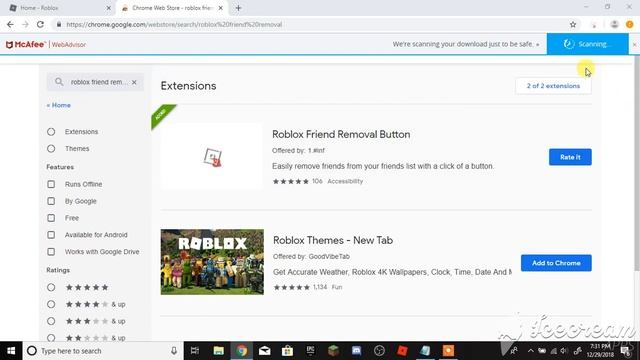Click the 1,134 ratings count
Viewport: 640px width, 360px height.
click(x=320, y=287)
